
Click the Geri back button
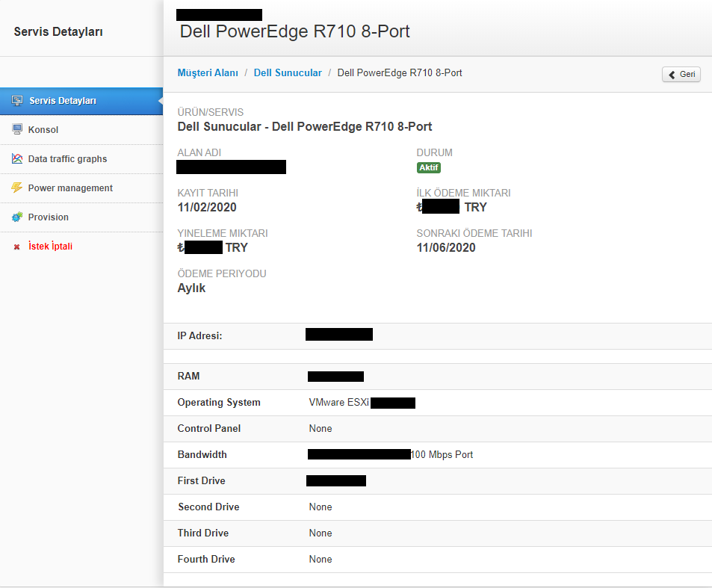(x=681, y=75)
